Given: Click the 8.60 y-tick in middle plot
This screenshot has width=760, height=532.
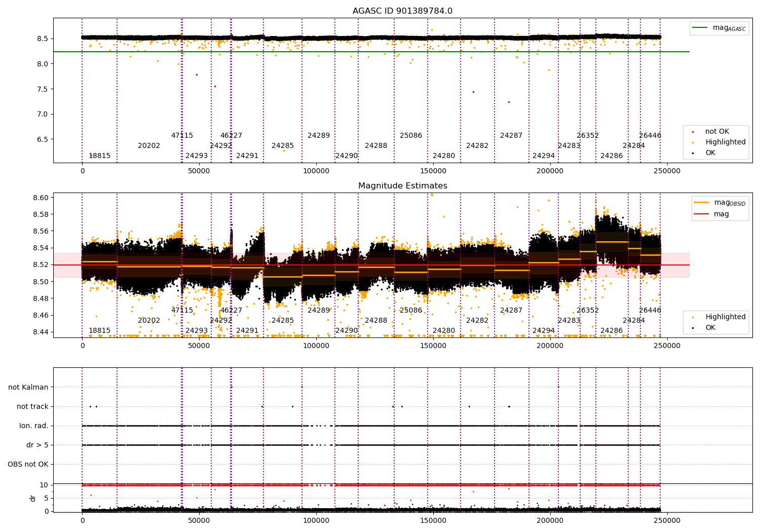Looking at the screenshot, I should point(42,198).
